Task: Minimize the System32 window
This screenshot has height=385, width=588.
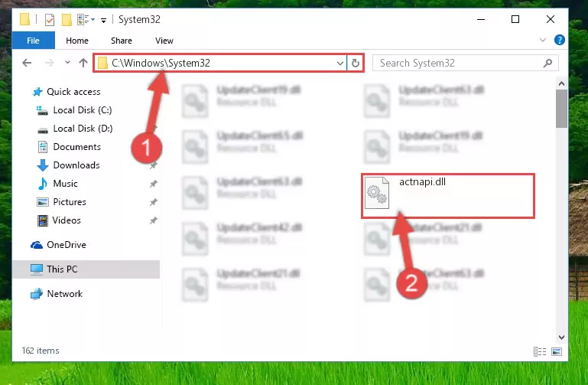Action: [x=481, y=19]
